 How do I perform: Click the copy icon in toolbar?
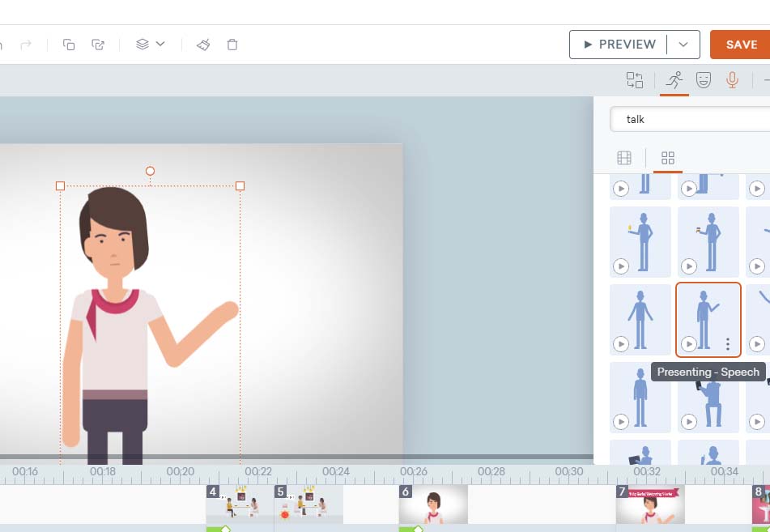69,45
